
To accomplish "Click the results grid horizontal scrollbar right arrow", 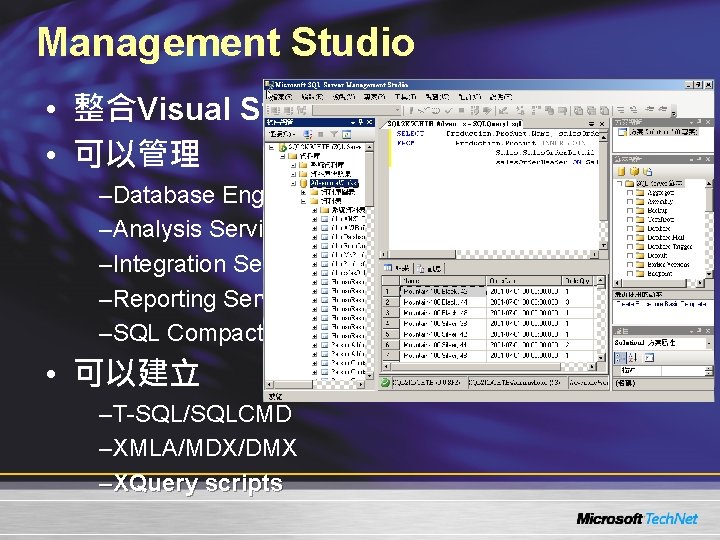I will click(x=592, y=366).
